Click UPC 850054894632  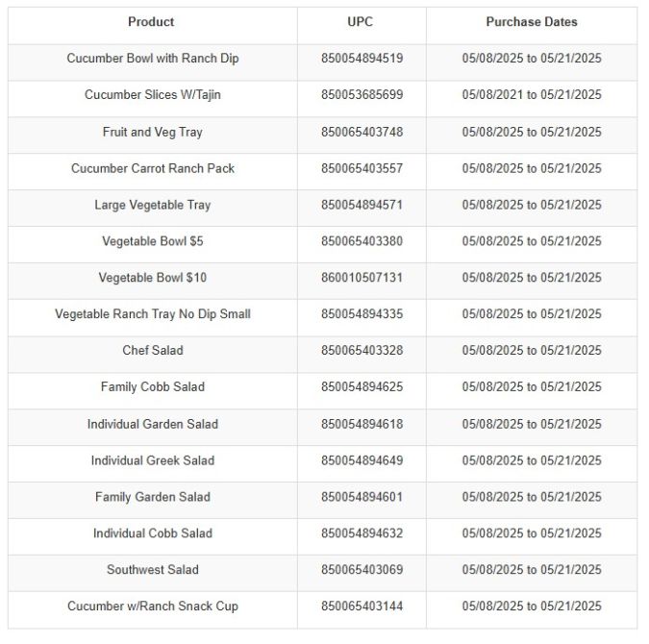pos(362,533)
